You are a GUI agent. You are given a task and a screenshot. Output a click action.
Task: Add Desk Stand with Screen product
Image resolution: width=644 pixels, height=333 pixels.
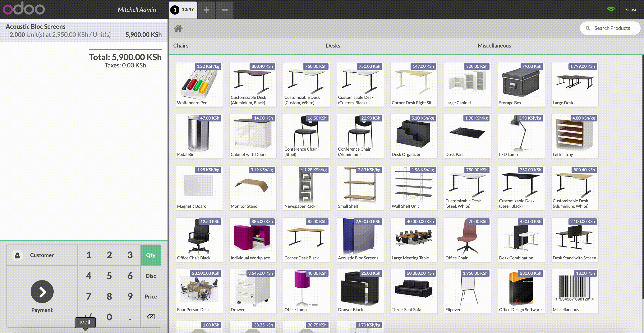click(575, 240)
